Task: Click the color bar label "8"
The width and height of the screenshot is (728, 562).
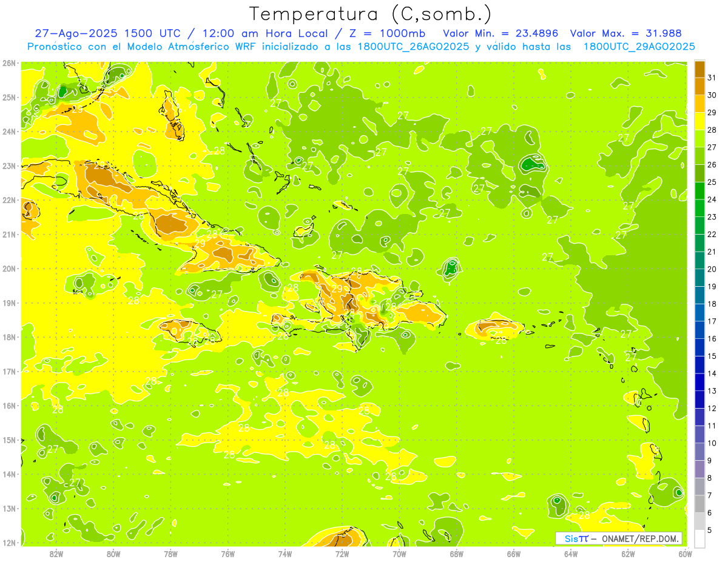Action: tap(709, 478)
